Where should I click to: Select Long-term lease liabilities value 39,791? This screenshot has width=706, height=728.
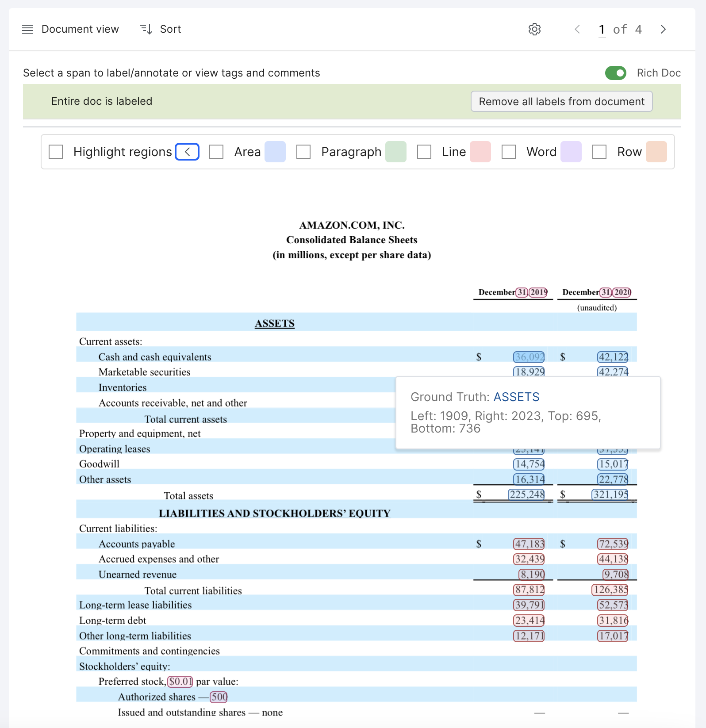click(x=529, y=605)
